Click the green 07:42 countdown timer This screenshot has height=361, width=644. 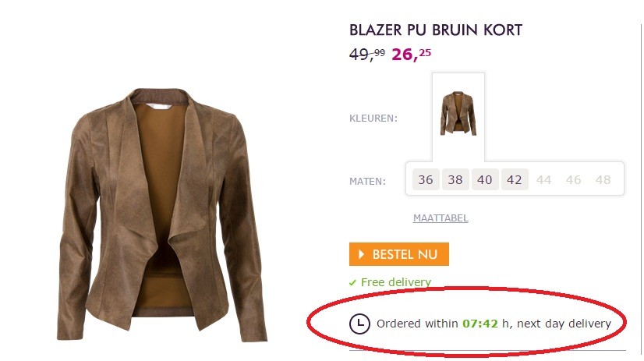pos(479,323)
